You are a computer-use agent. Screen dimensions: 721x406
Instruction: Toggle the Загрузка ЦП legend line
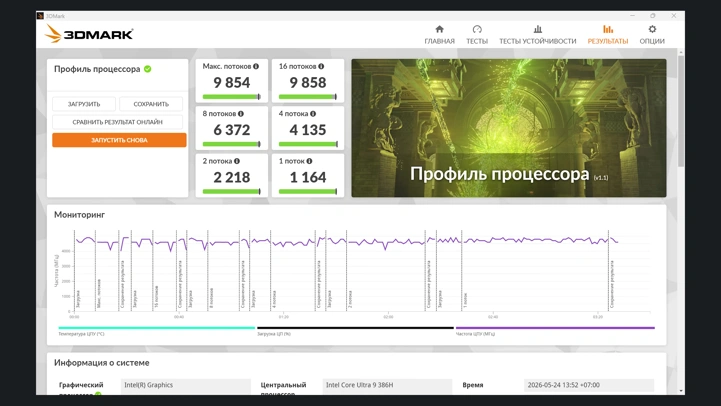pos(355,328)
